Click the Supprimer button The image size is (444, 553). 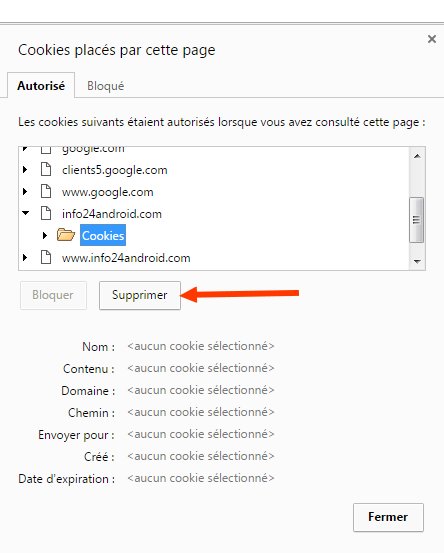click(140, 295)
